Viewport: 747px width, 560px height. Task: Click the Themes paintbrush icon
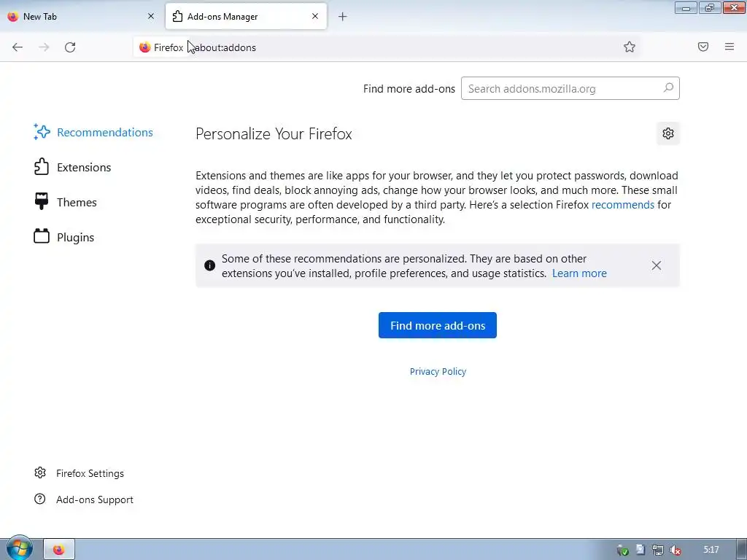coord(42,201)
